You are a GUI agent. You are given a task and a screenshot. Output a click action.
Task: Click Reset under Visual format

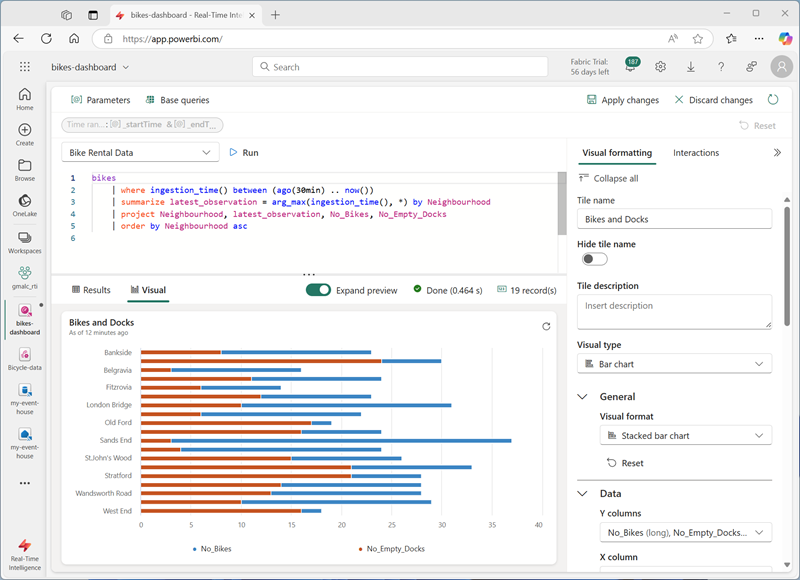pos(625,463)
